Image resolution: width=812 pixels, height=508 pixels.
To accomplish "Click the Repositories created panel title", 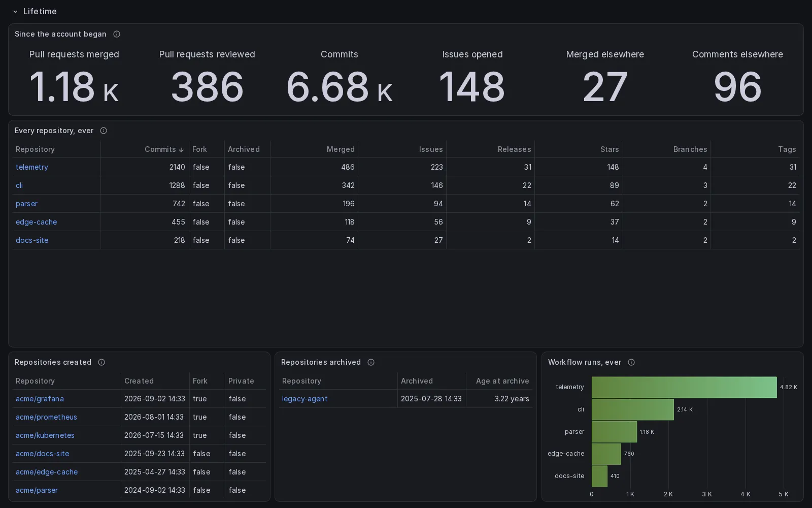I will pyautogui.click(x=53, y=362).
